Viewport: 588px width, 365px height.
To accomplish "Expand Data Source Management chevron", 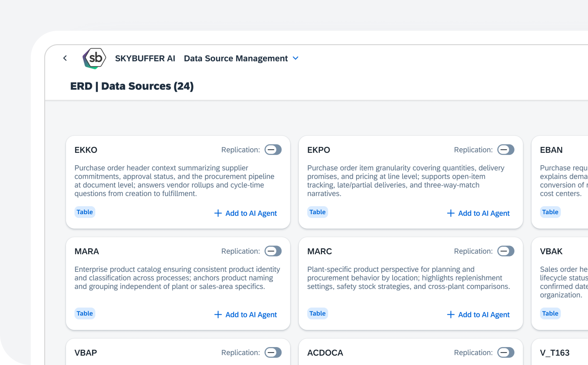I will (296, 58).
